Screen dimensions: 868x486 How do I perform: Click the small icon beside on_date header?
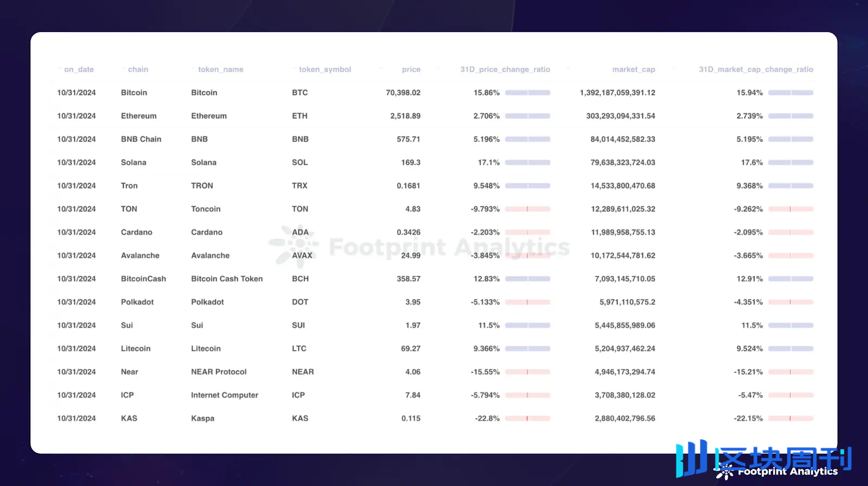point(60,69)
